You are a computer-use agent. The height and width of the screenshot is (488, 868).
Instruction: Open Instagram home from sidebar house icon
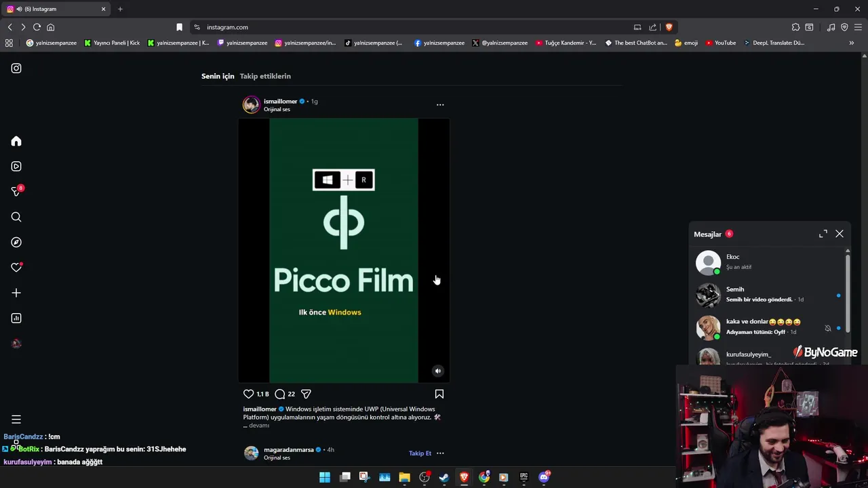(16, 141)
